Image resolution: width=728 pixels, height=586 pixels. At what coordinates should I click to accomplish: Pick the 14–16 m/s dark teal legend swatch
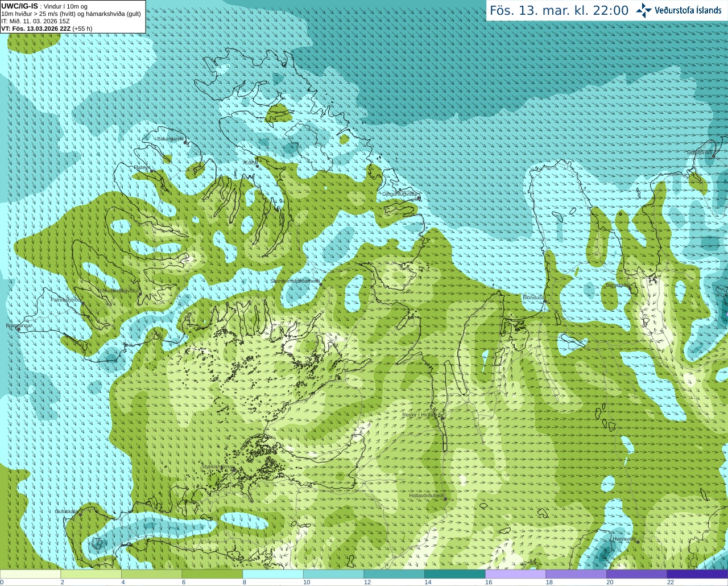coord(455,574)
